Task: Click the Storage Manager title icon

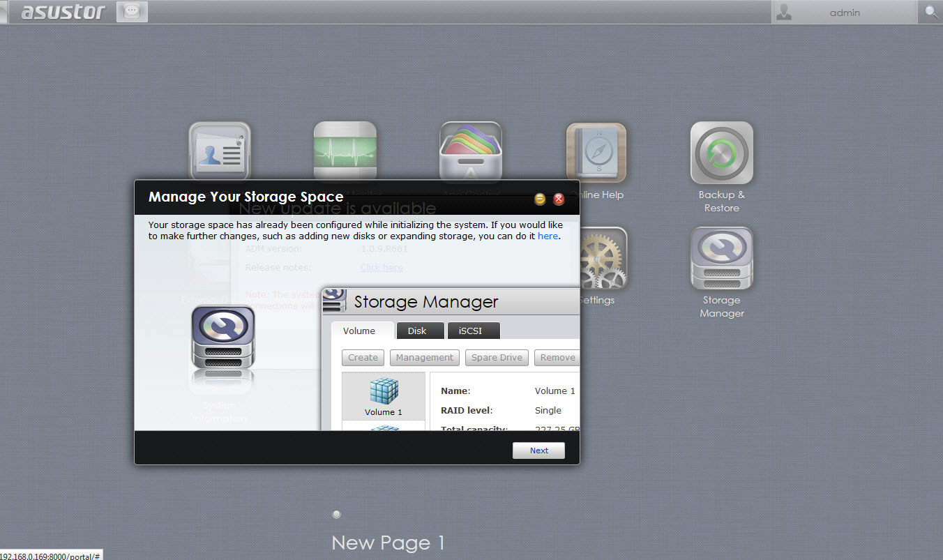Action: tap(334, 301)
